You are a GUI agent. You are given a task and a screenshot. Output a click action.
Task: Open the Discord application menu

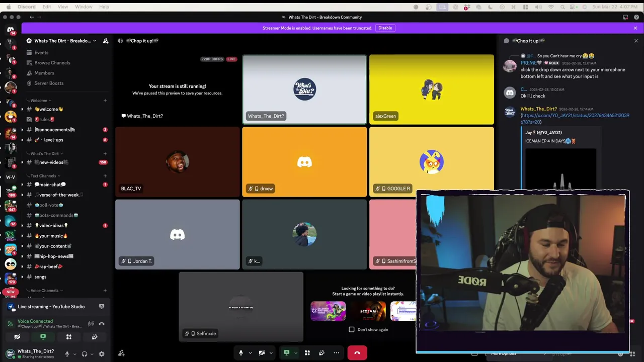27,7
